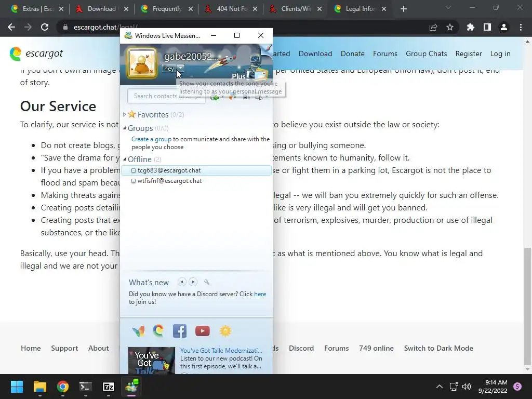This screenshot has width=532, height=399.
Task: Click About footer link
Action: (x=98, y=348)
